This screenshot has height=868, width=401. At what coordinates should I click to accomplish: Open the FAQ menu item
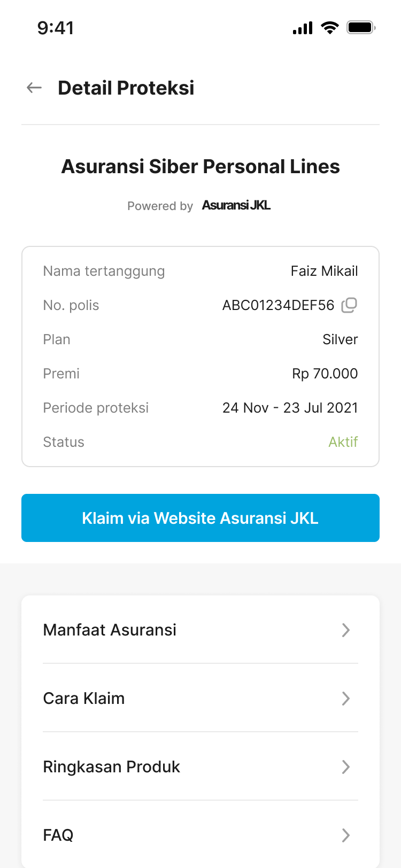coord(58,835)
